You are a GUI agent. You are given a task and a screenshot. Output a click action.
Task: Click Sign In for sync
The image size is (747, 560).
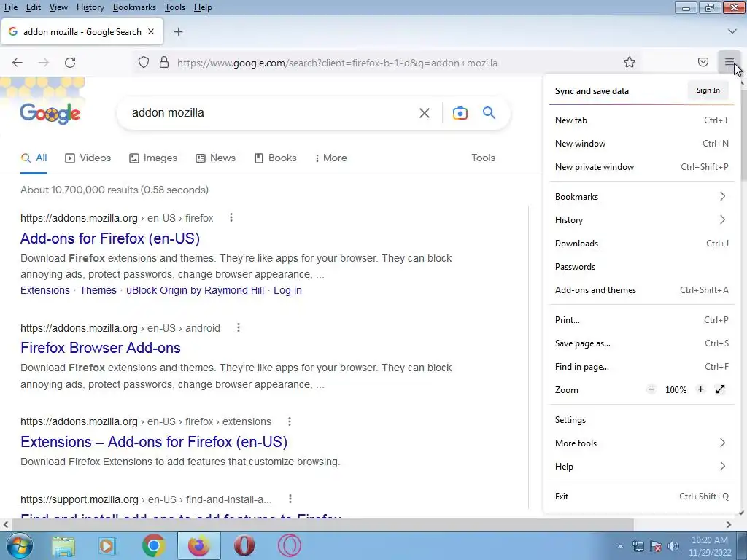(x=708, y=90)
